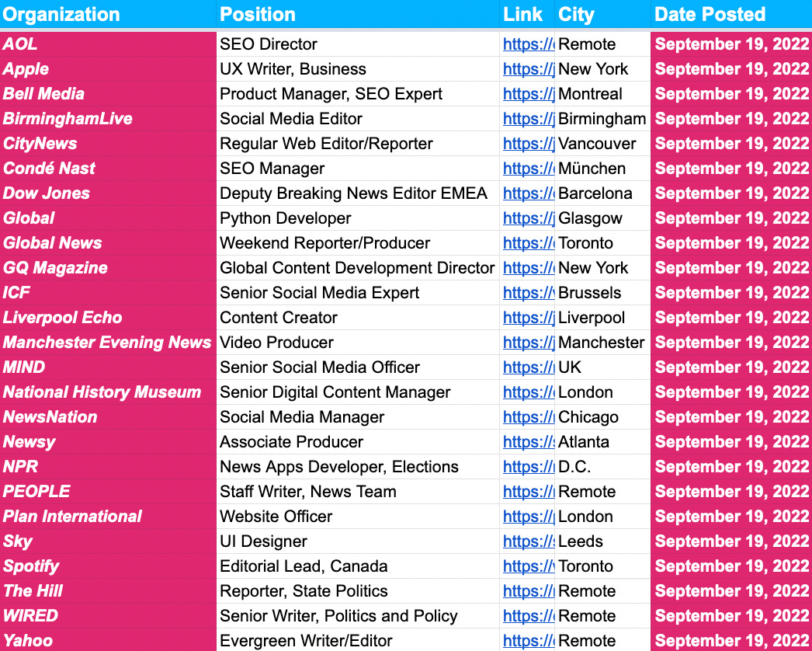
Task: Open the Yahoo Evergreen Writer/Editor link
Action: point(528,641)
